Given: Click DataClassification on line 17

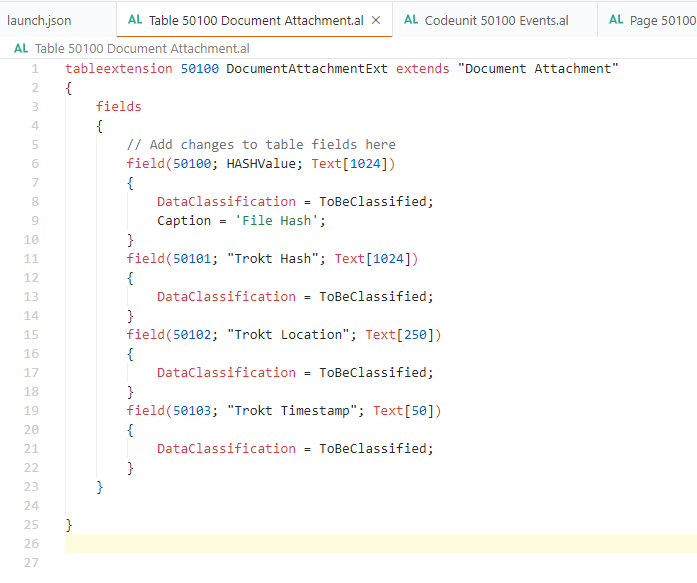Looking at the screenshot, I should [226, 373].
